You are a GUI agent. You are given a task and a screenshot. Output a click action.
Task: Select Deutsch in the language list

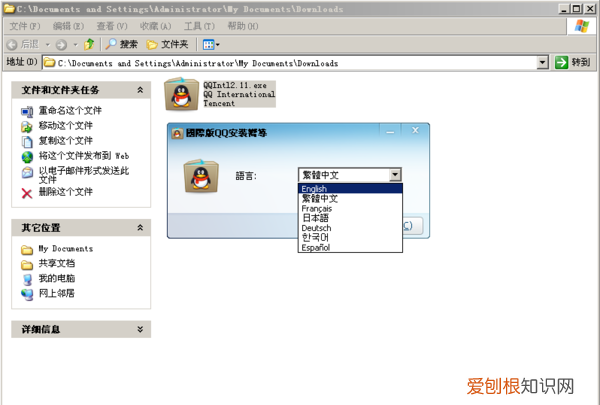click(x=350, y=228)
